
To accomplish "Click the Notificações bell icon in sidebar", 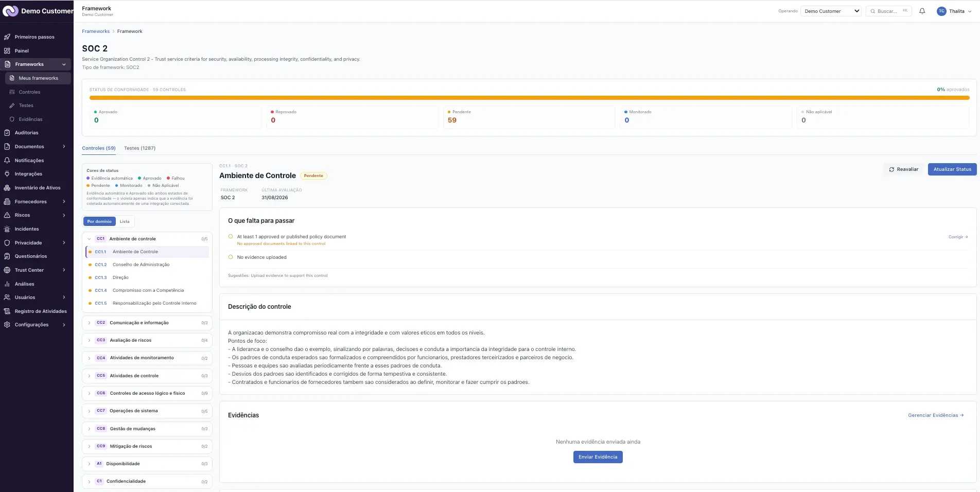I will pyautogui.click(x=7, y=160).
